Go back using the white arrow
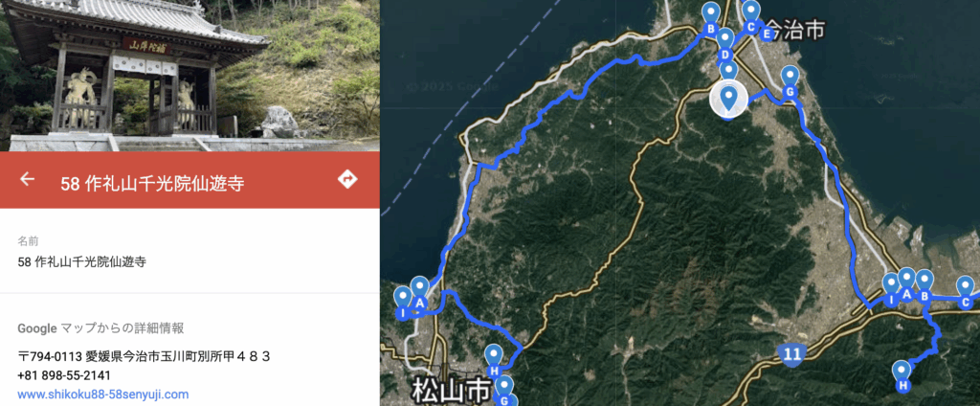 coord(27,180)
